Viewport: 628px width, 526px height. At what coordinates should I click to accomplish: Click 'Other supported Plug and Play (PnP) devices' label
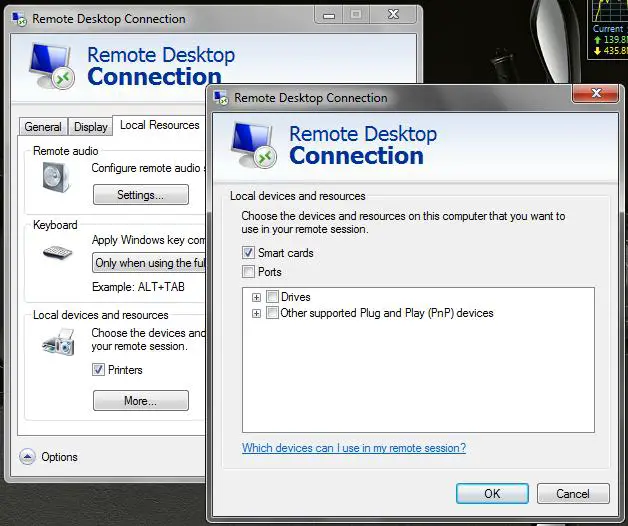pyautogui.click(x=387, y=313)
